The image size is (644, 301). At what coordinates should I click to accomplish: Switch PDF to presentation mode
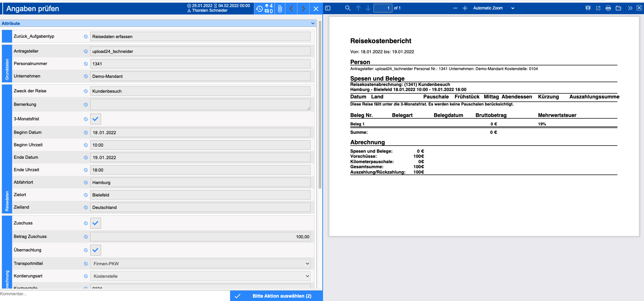click(588, 8)
